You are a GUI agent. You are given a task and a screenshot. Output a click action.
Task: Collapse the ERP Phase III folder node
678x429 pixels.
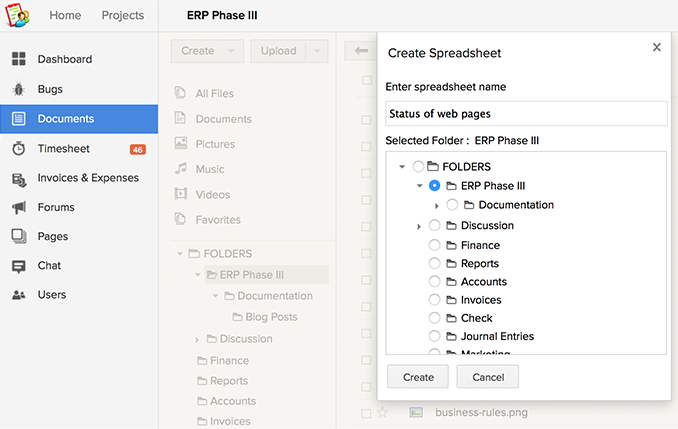pos(419,186)
